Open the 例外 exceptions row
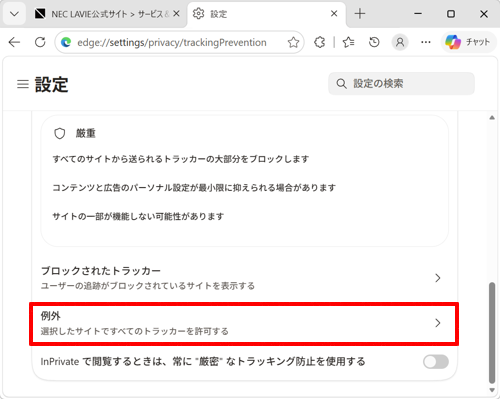The height and width of the screenshot is (399, 500). [x=245, y=323]
